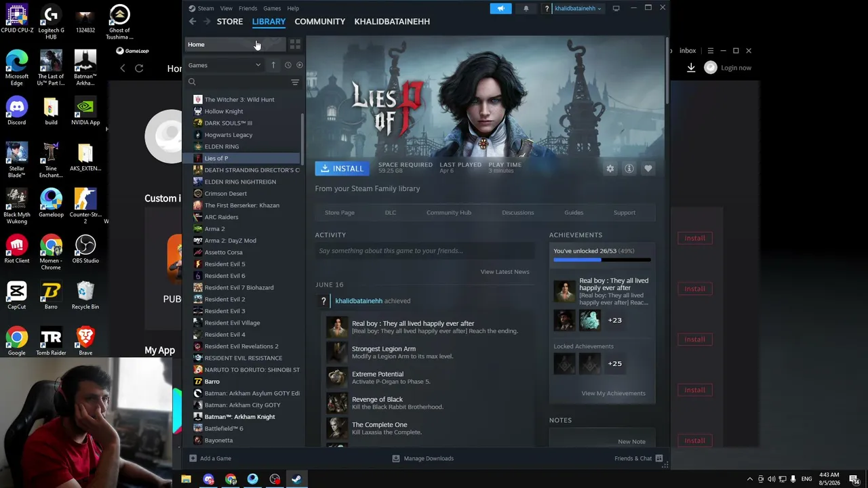Sort library list with the up arrow icon
The image size is (868, 488).
pos(273,65)
